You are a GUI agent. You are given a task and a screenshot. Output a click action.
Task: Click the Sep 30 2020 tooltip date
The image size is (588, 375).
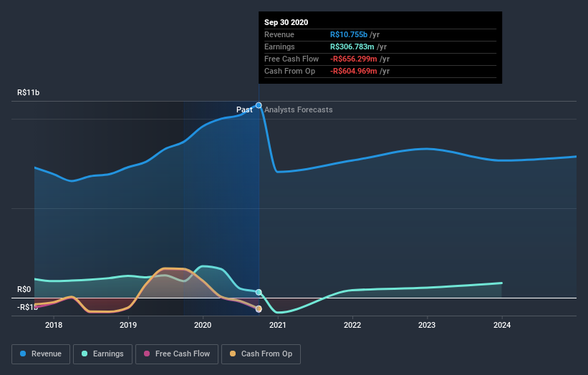coord(286,22)
